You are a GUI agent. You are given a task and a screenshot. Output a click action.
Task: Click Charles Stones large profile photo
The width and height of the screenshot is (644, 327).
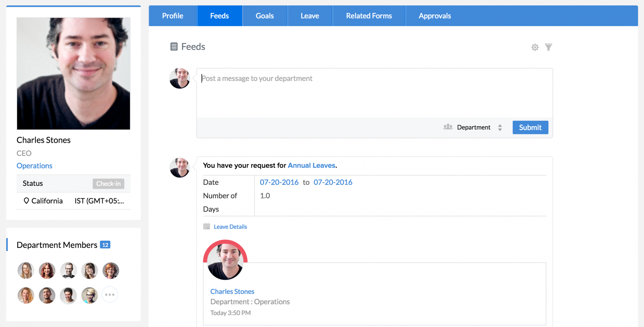[73, 74]
